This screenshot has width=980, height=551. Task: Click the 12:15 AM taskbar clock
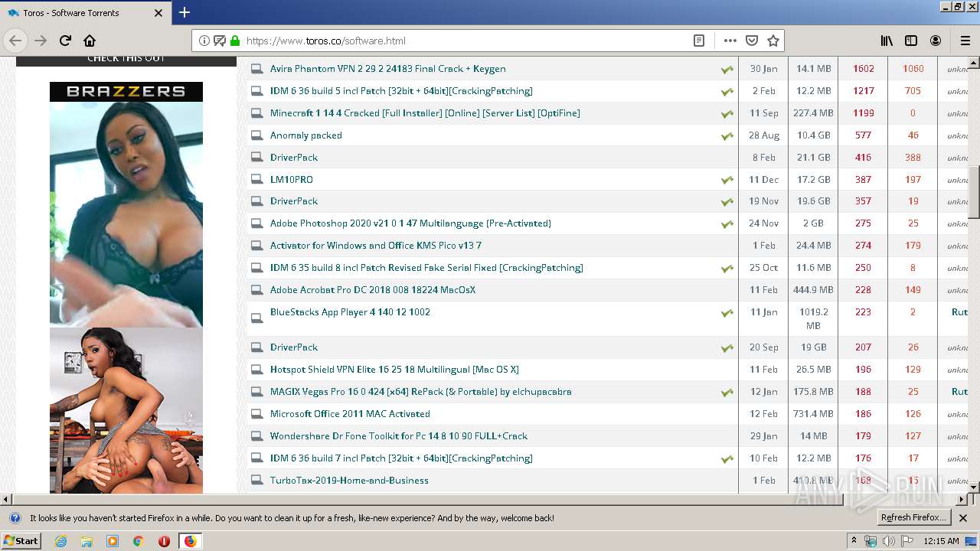[941, 541]
